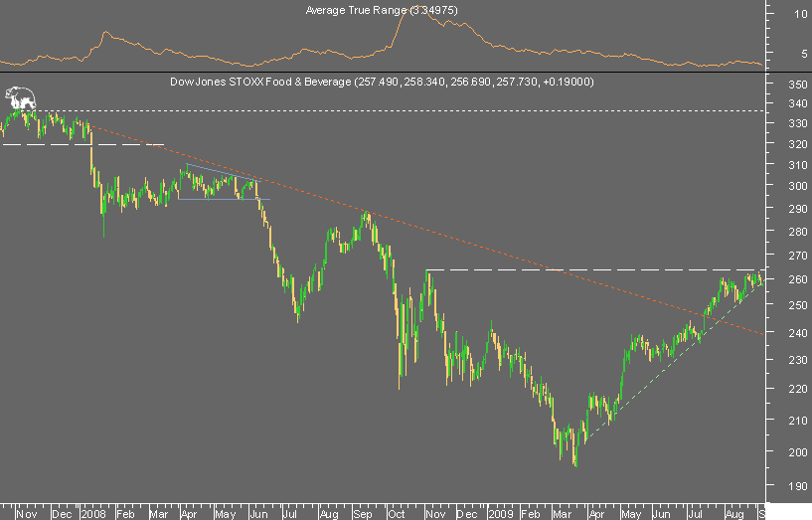812x520 pixels.
Task: Click the 260 price axis label
Action: [798, 279]
